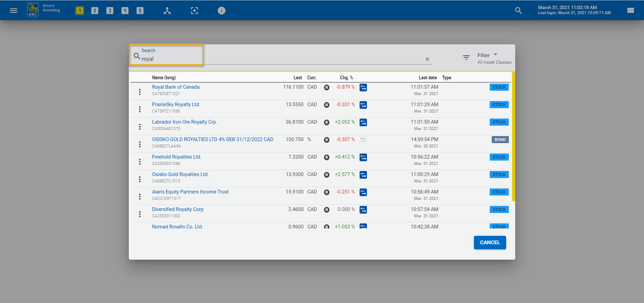Viewport: 644px width, 303px height.
Task: Click the exchange arrows icon beside Royal Bank of Canada
Action: [363, 87]
